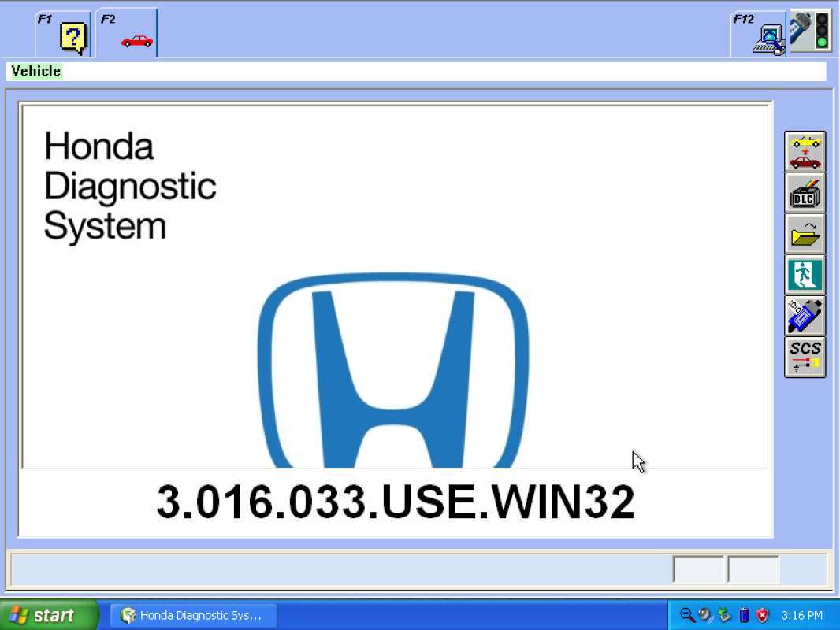Click the magnifier icon in system tray

(x=686, y=615)
